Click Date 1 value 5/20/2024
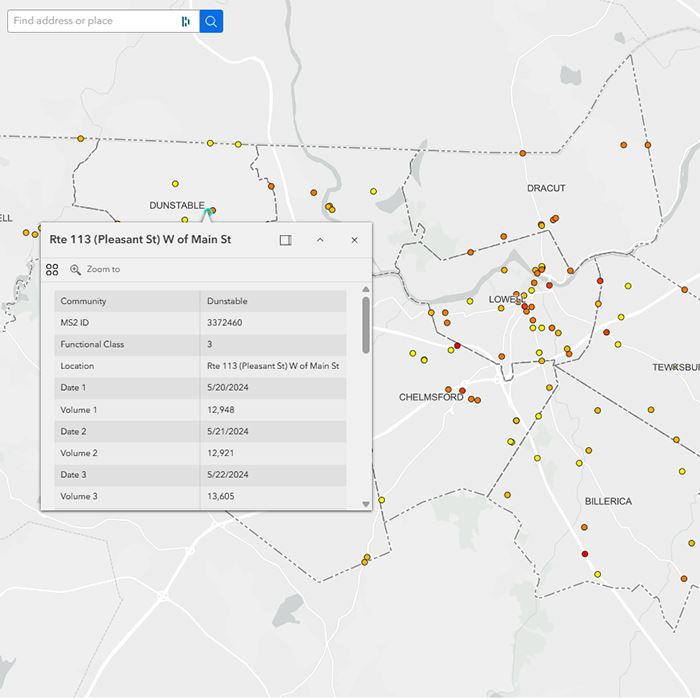Screen dimensions: 700x700 point(228,388)
